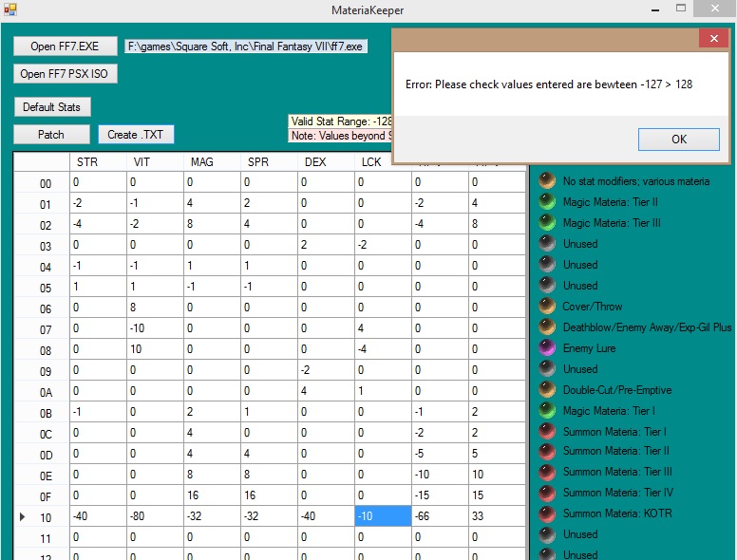The height and width of the screenshot is (560, 737).
Task: Click the VIT column header
Action: coord(155,161)
